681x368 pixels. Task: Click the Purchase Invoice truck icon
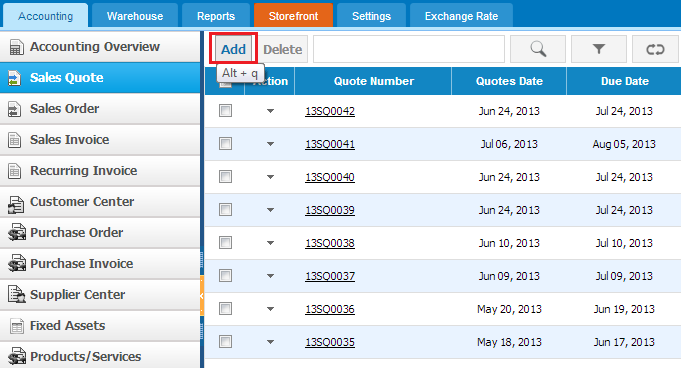(17, 264)
